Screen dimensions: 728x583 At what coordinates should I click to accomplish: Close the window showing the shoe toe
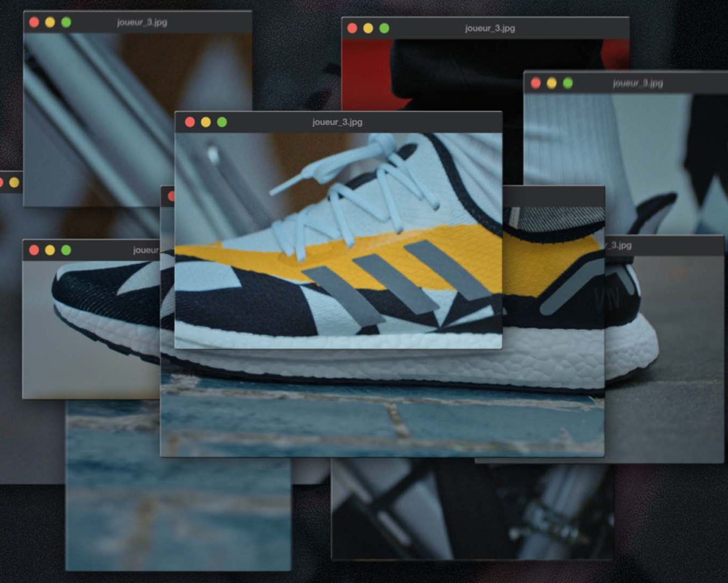pos(34,250)
